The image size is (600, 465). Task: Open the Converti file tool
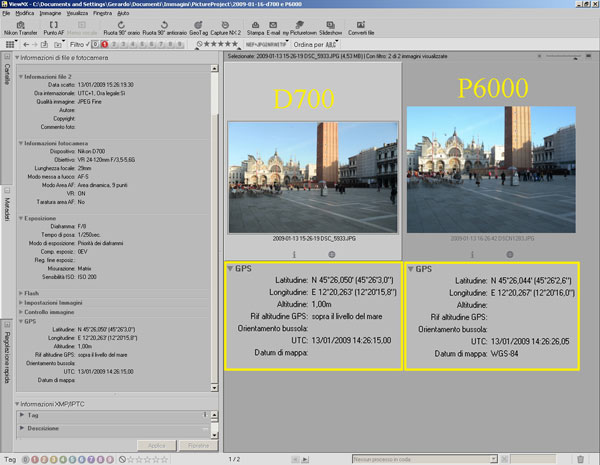[x=361, y=28]
